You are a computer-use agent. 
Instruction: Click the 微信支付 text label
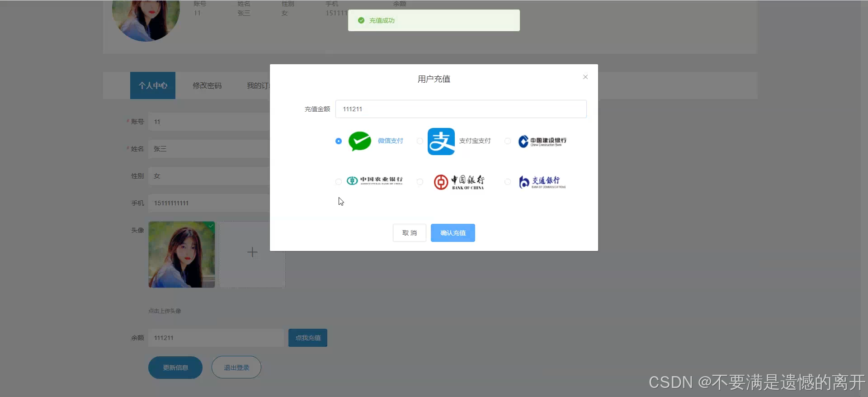(x=391, y=141)
